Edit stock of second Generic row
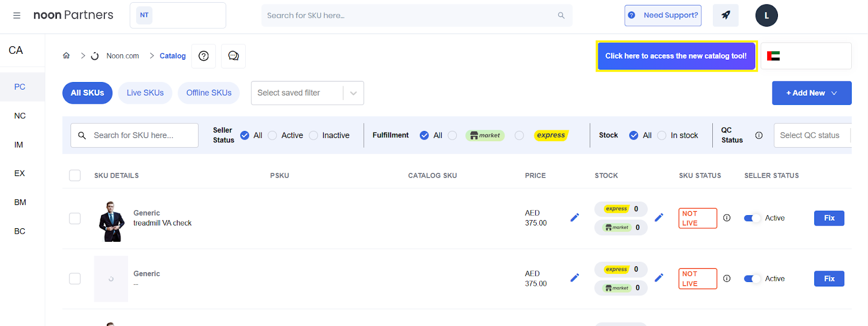Viewport: 868px width, 326px height. click(659, 278)
